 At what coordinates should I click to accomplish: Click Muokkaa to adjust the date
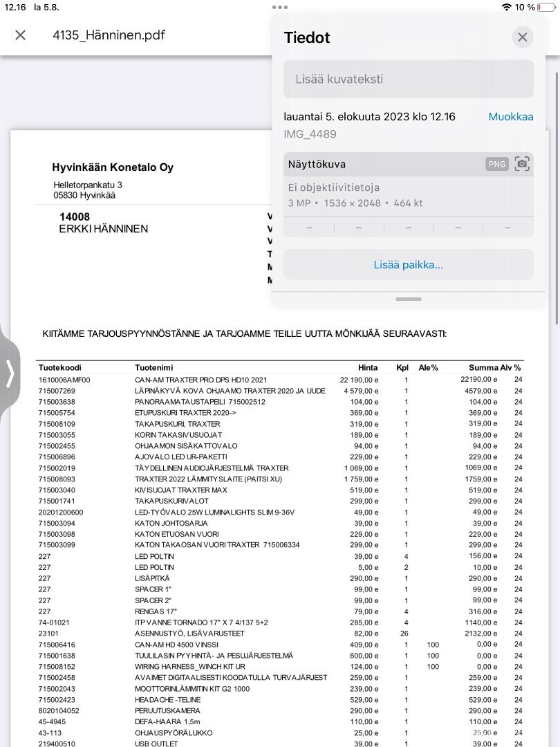[x=510, y=117]
